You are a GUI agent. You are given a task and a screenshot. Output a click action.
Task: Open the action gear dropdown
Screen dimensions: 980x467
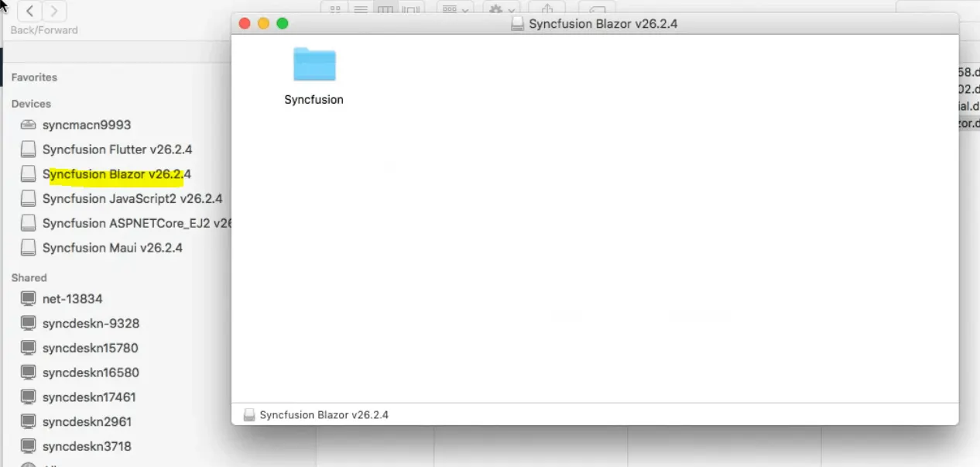point(500,9)
